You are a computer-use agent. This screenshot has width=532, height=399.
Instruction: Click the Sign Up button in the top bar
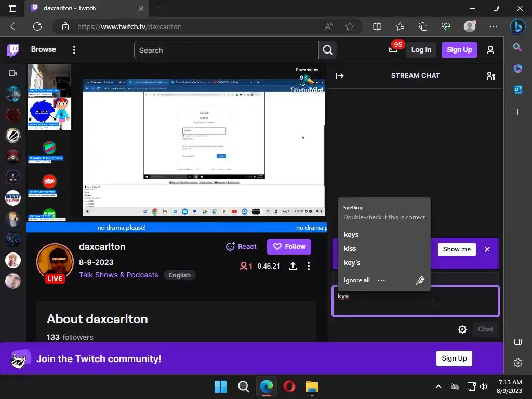tap(459, 49)
